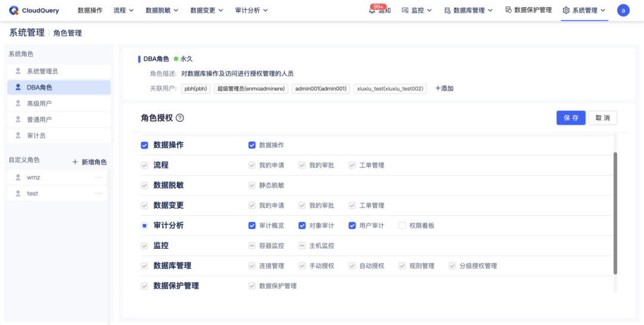Viewport: 644px width, 325px height.
Task: Click the user icon beside 系统管理员
Action: click(18, 71)
